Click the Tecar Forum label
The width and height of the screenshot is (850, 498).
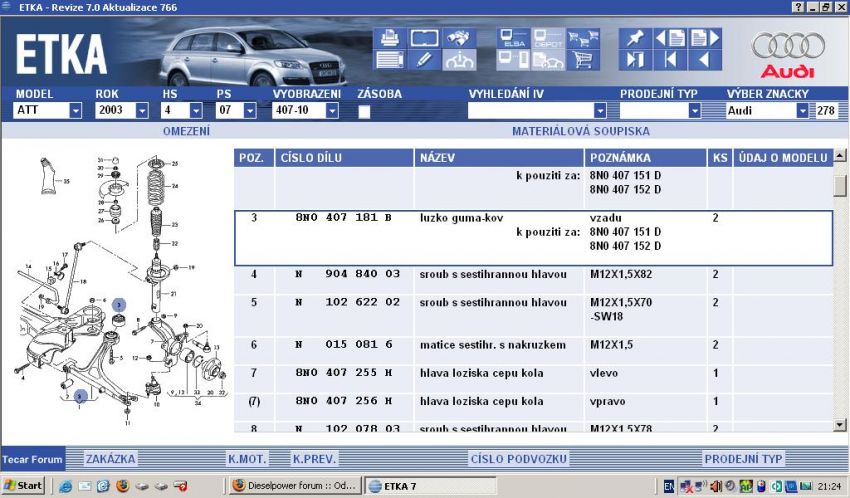[x=32, y=460]
